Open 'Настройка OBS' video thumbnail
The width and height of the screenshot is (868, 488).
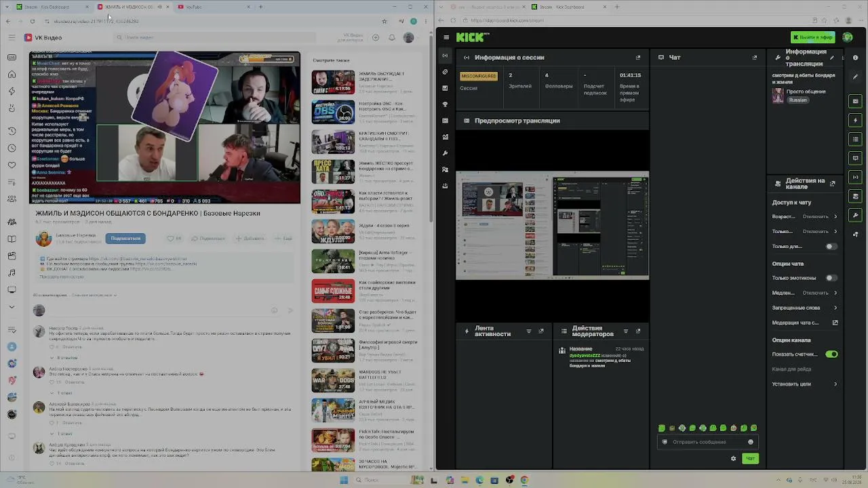click(333, 112)
